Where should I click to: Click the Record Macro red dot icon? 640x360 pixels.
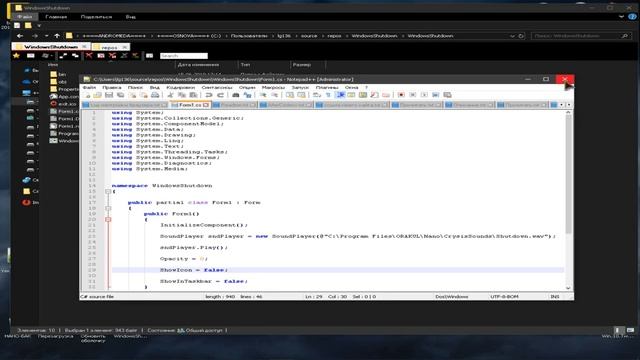coord(401,95)
